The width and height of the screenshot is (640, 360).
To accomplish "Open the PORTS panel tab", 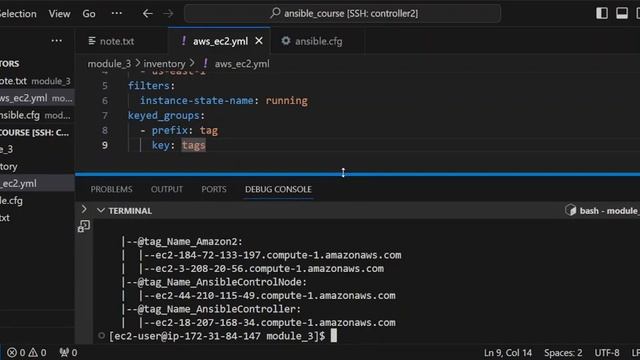I will [214, 189].
